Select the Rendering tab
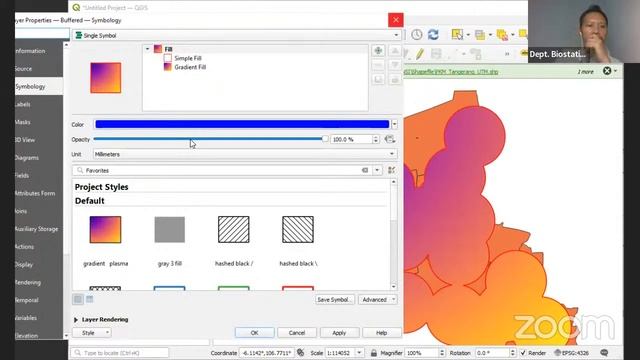 pos(39,282)
